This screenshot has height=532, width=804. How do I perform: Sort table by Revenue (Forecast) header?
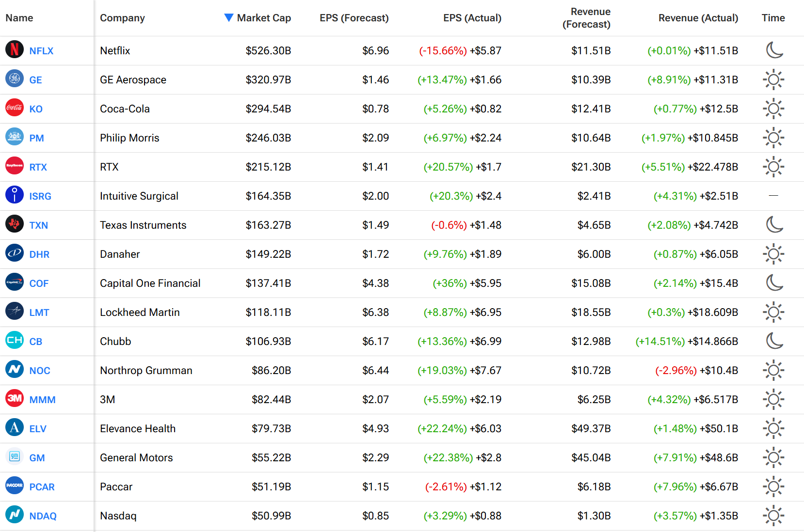586,18
